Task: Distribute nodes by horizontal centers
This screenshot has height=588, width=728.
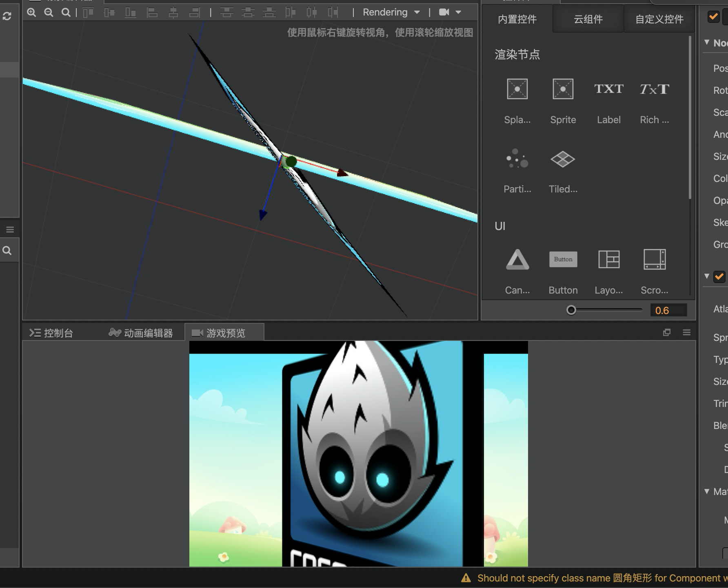Action: click(x=312, y=13)
